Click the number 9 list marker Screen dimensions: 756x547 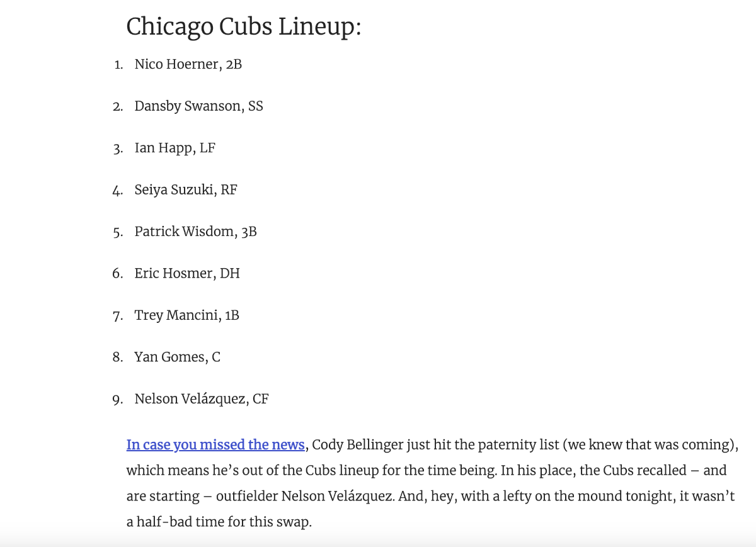(x=118, y=400)
